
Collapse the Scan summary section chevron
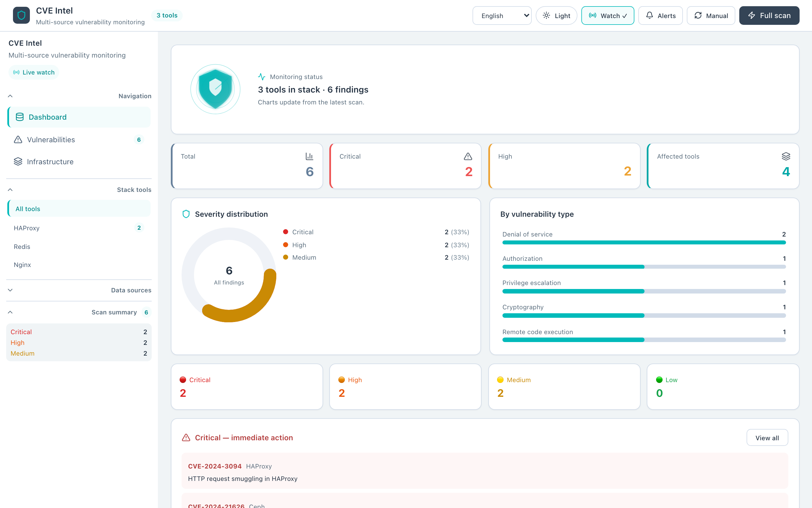10,312
